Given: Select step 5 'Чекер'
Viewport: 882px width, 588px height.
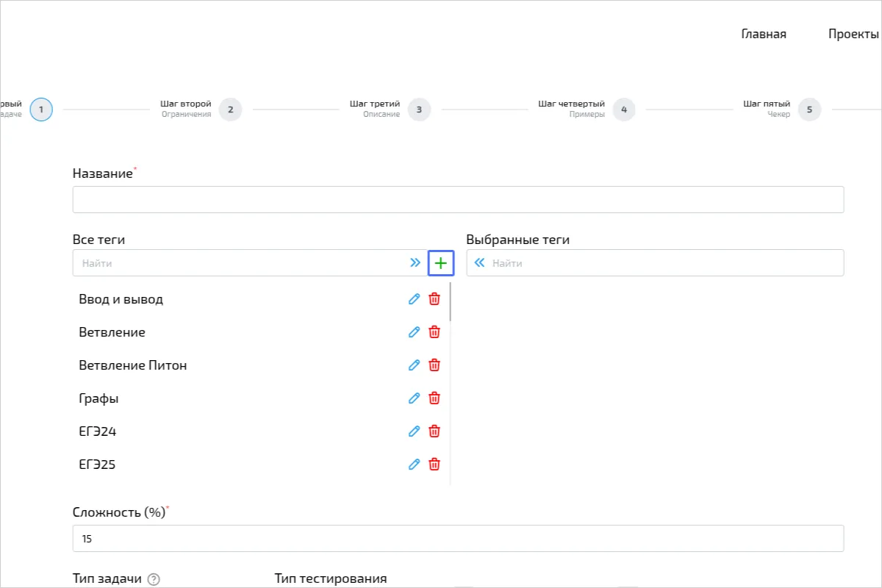Looking at the screenshot, I should (x=809, y=110).
